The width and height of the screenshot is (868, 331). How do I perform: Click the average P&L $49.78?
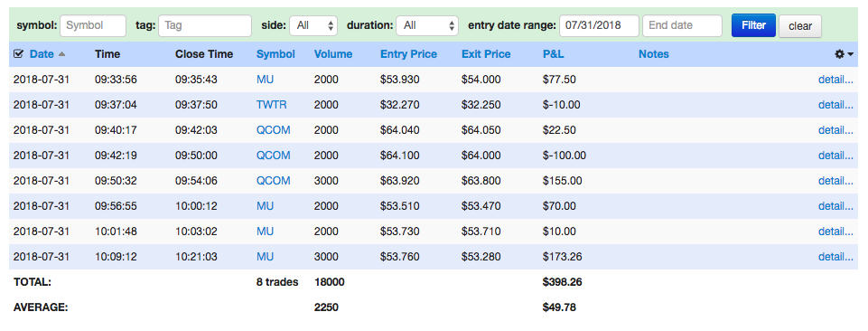560,307
